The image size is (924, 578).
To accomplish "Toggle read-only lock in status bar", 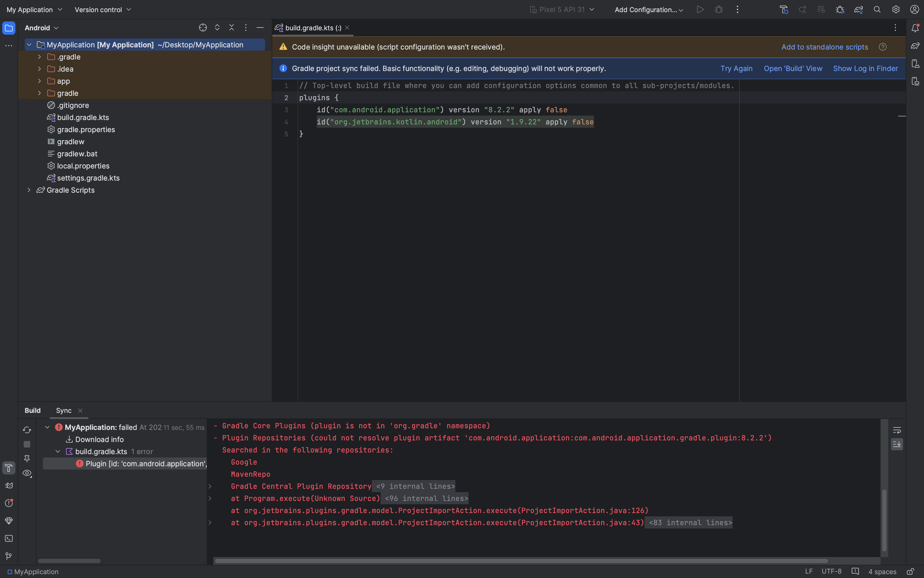I will [x=910, y=571].
